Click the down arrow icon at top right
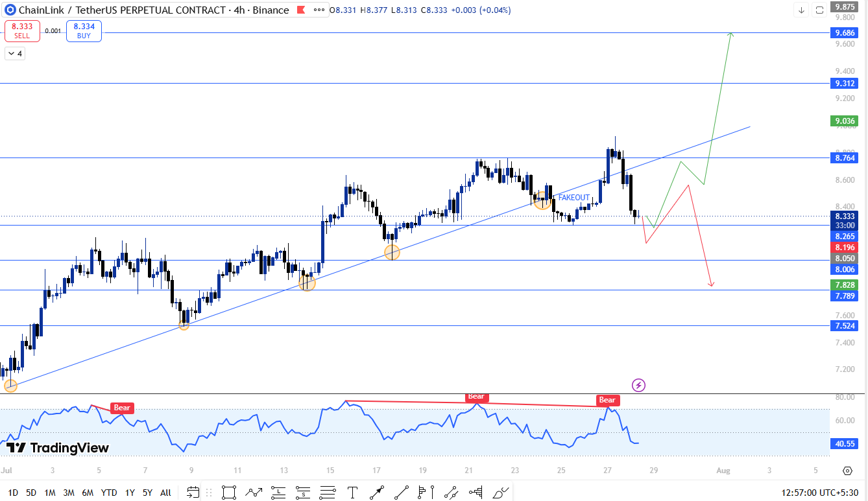Viewport: 868px width, 501px height. pyautogui.click(x=802, y=10)
